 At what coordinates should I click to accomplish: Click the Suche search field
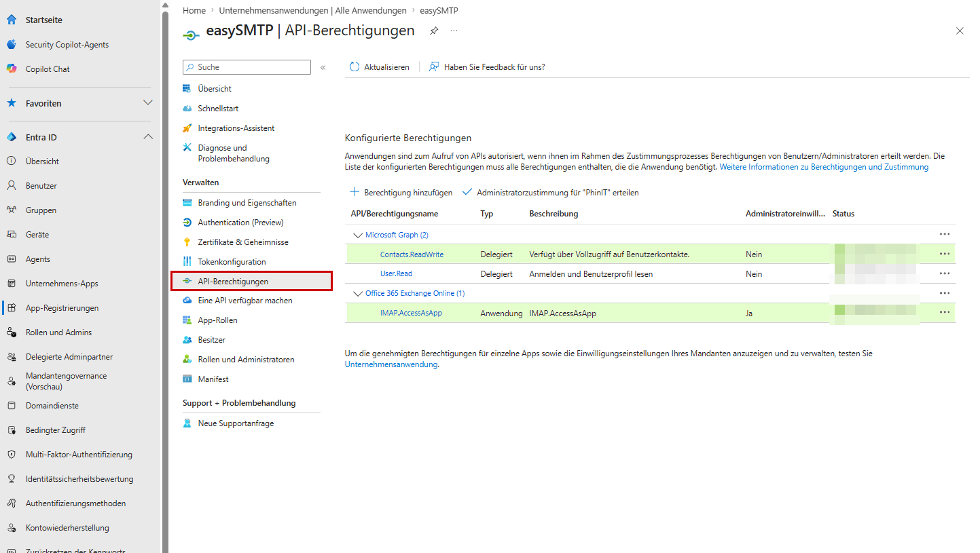(247, 67)
